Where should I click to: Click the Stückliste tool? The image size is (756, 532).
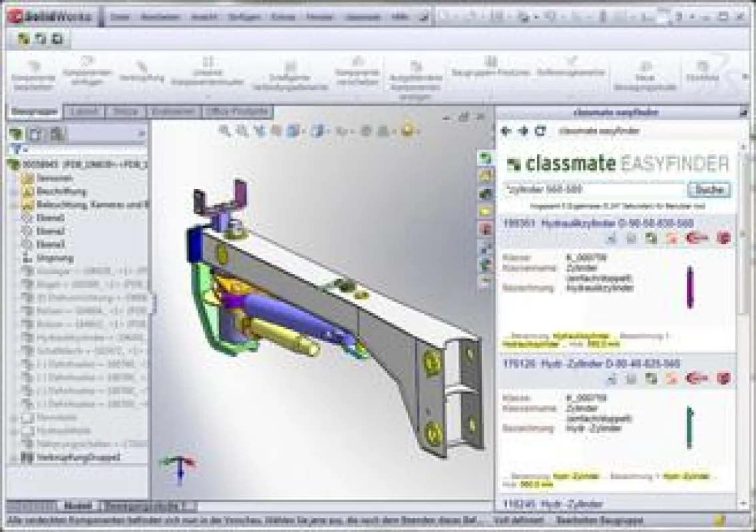coord(703,71)
